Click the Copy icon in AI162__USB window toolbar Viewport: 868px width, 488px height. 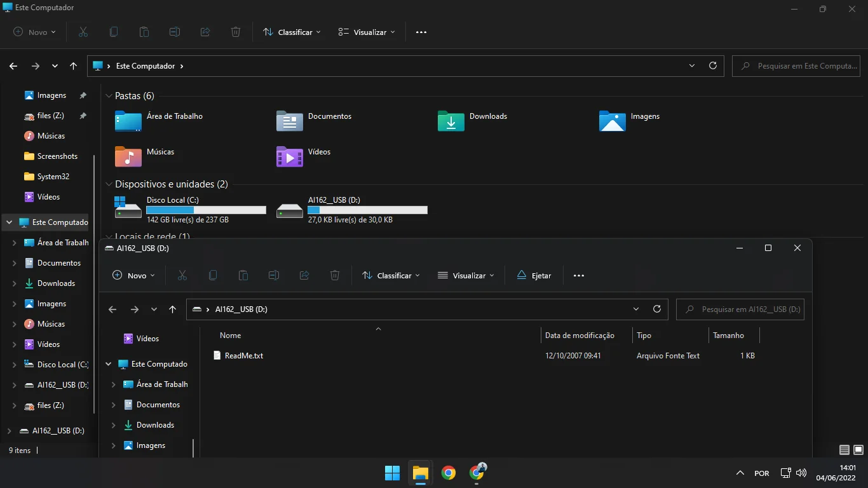pos(213,275)
